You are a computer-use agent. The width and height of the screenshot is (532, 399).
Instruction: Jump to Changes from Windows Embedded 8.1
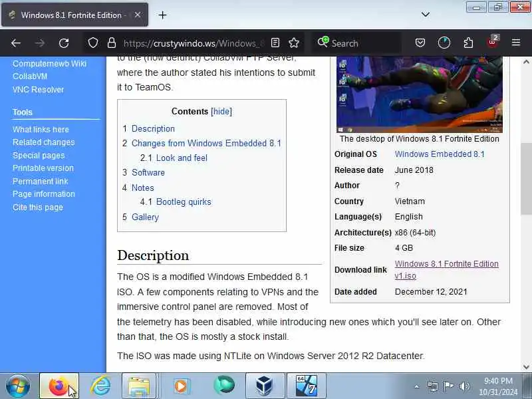(206, 143)
